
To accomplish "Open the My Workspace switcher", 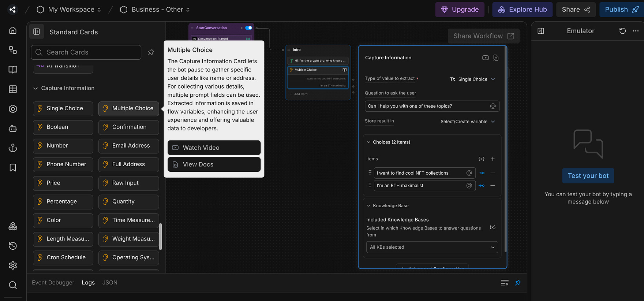I will [69, 10].
